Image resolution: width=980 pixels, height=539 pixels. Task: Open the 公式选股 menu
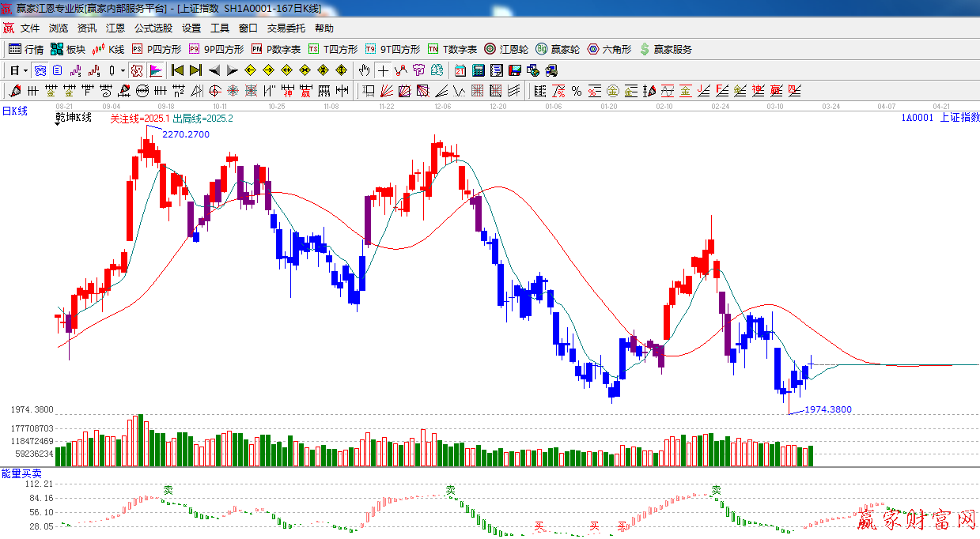click(153, 28)
